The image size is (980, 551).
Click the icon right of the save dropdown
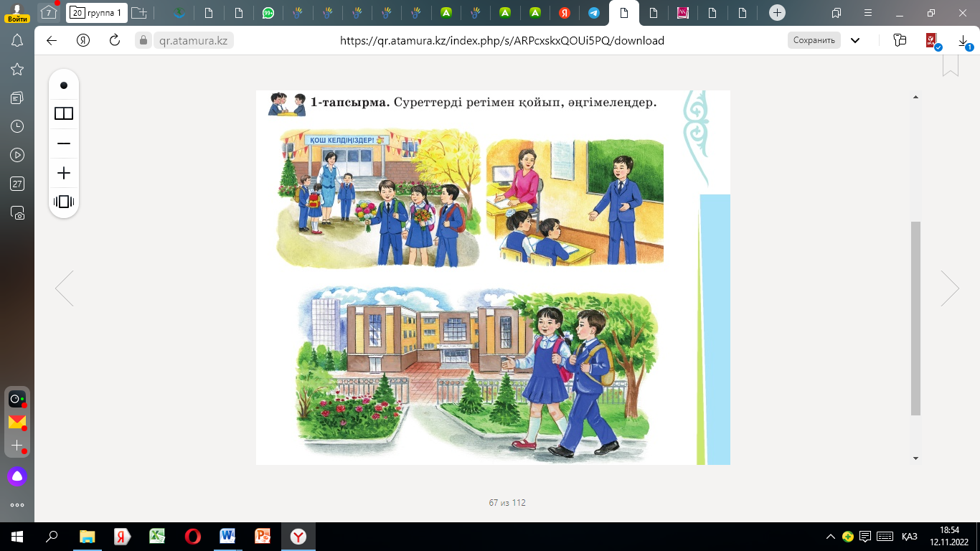[x=900, y=41]
